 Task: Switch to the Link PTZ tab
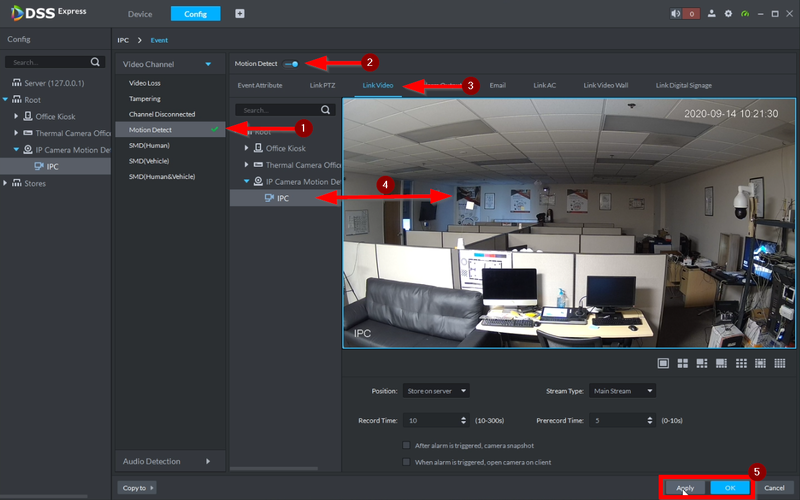[x=322, y=86]
